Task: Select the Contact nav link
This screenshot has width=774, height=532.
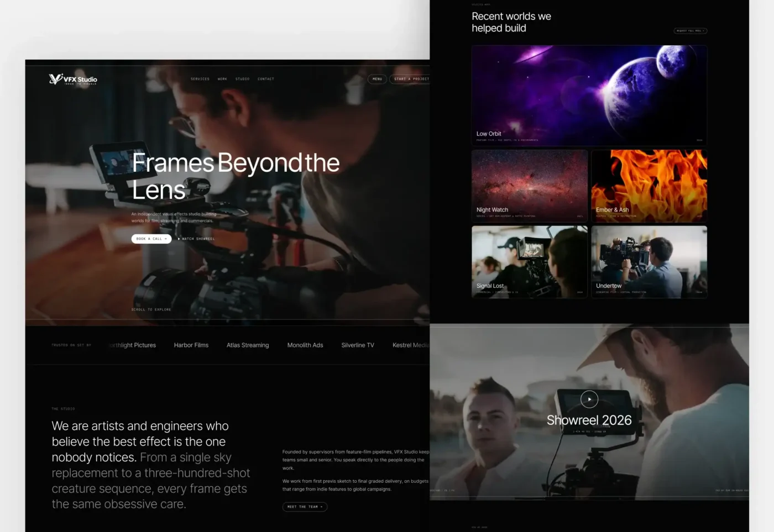Action: coord(266,79)
